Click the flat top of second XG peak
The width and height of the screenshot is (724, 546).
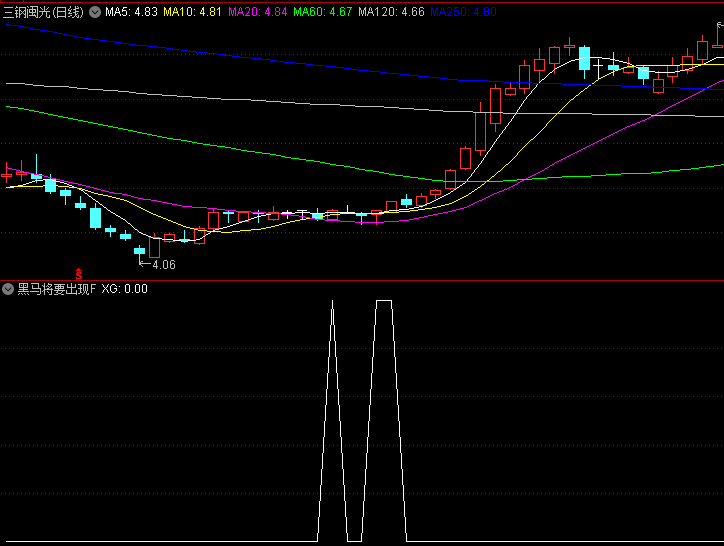(383, 300)
